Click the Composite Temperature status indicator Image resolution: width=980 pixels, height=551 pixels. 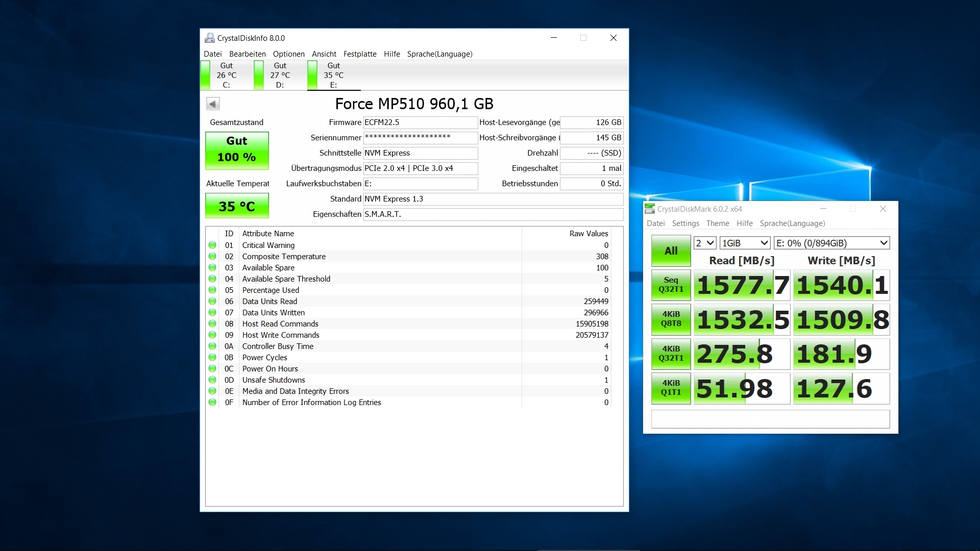click(x=212, y=257)
